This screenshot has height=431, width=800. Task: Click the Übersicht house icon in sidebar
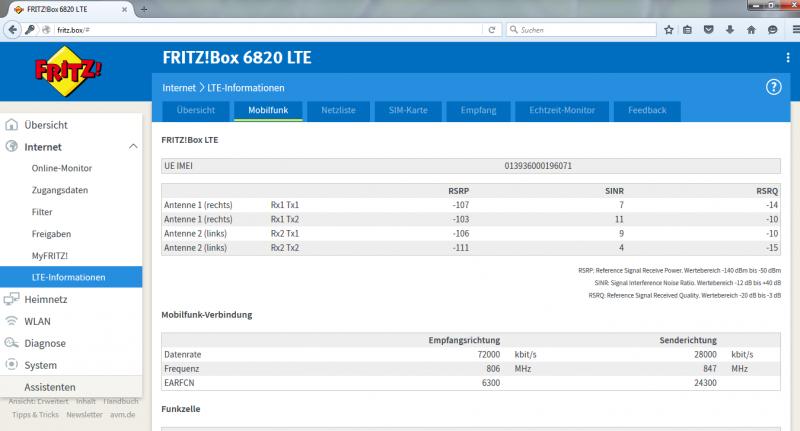pos(11,124)
